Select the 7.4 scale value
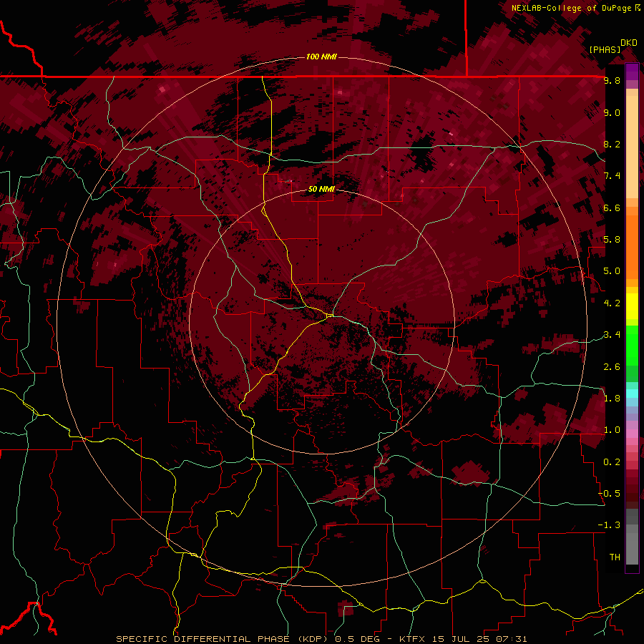The height and width of the screenshot is (644, 644). (x=612, y=176)
